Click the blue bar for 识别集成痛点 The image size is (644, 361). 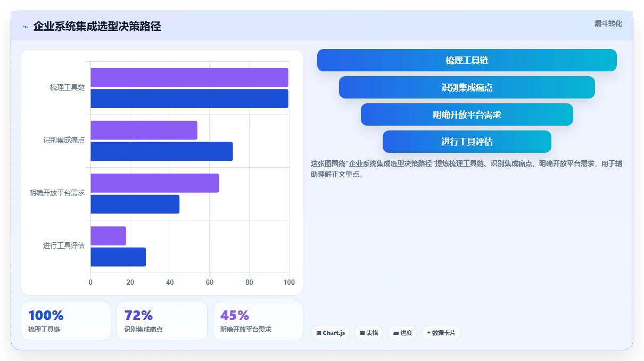coord(162,151)
